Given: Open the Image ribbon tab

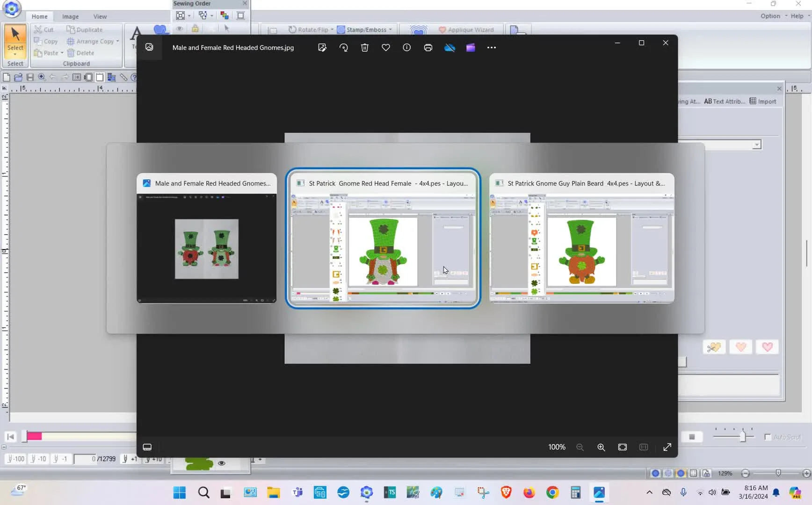Looking at the screenshot, I should tap(70, 16).
